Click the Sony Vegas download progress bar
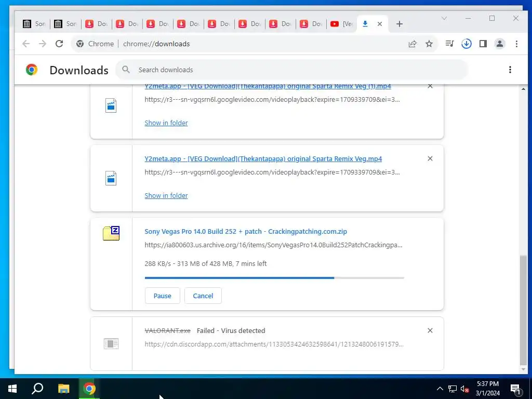The width and height of the screenshot is (532, 399). pos(274,278)
